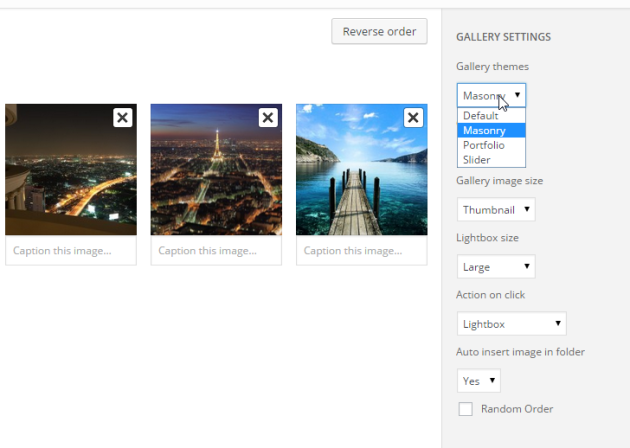Viewport: 630px width, 448px height.
Task: Choose Masonry in the themes list
Action: click(x=491, y=131)
